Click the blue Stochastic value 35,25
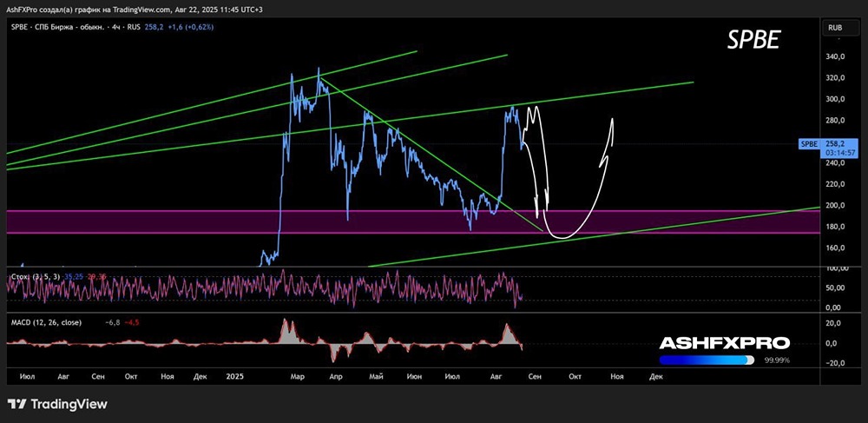Screen dimensions: 868x423 coord(73,275)
